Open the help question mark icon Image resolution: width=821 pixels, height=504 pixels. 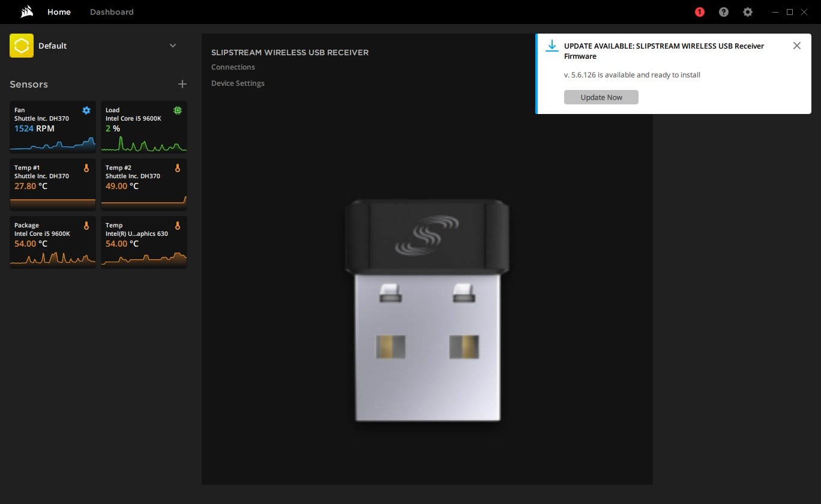pyautogui.click(x=724, y=12)
